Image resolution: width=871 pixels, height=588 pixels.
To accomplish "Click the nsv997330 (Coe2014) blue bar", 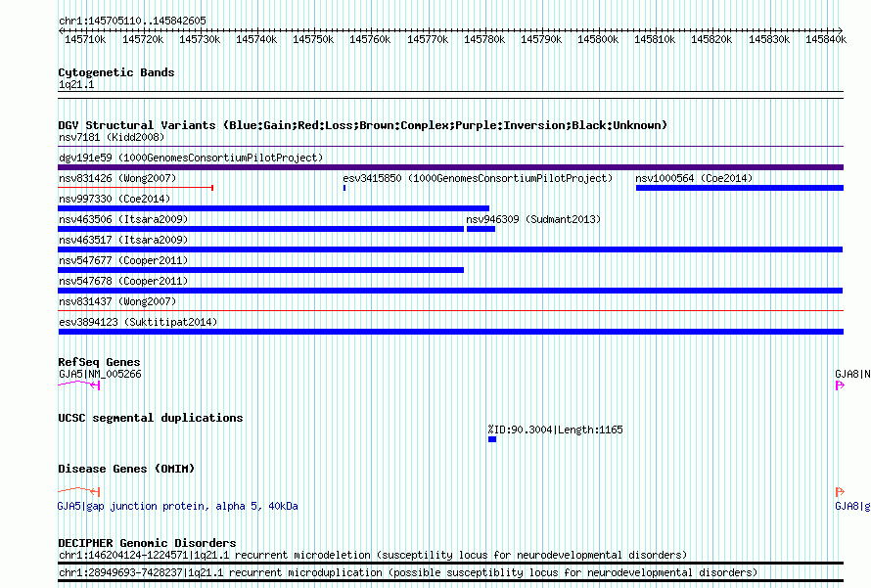I will click(x=273, y=208).
